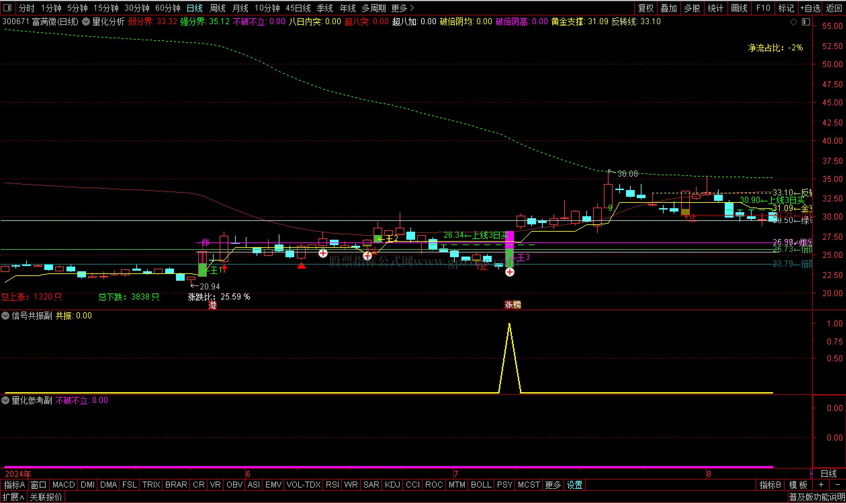
Task: Click the red triangle signal under candles
Action: [302, 266]
